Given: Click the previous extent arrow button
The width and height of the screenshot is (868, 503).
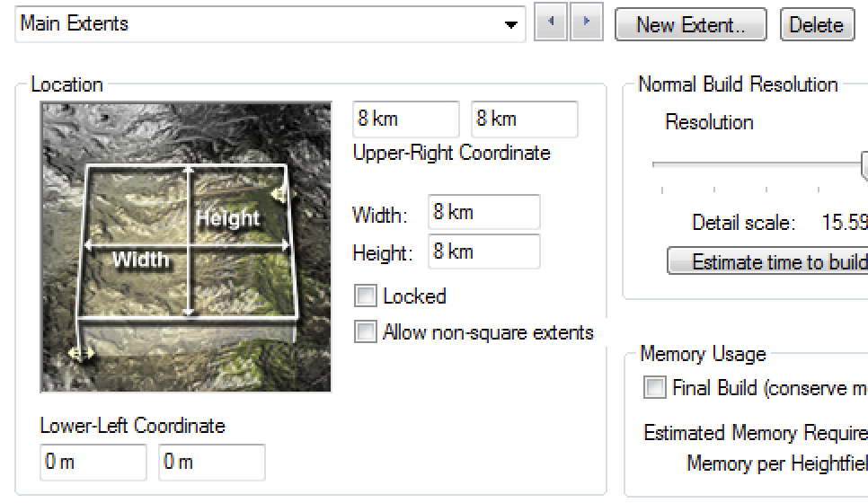Looking at the screenshot, I should [551, 22].
